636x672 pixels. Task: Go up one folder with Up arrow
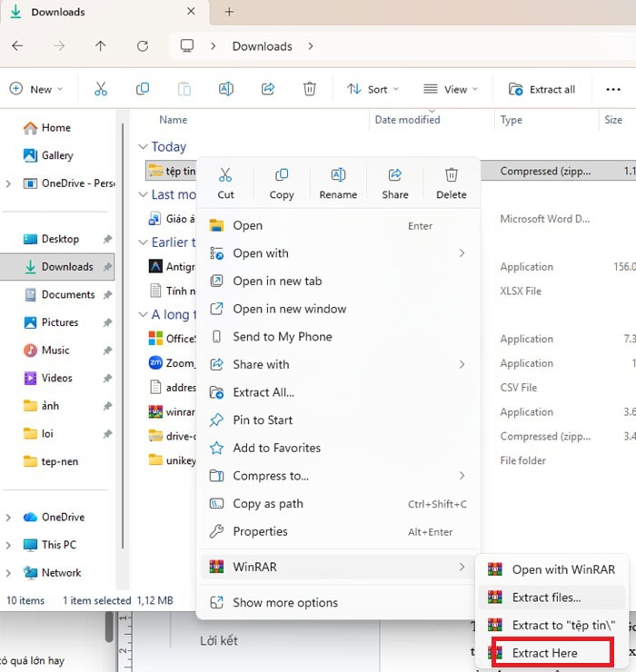[100, 46]
